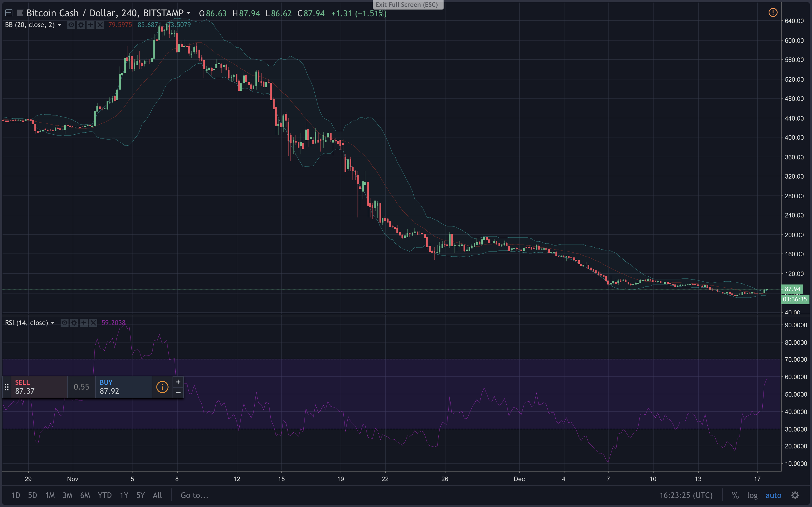Collapse the legend with the minus box
This screenshot has height=507, width=812.
click(x=9, y=13)
